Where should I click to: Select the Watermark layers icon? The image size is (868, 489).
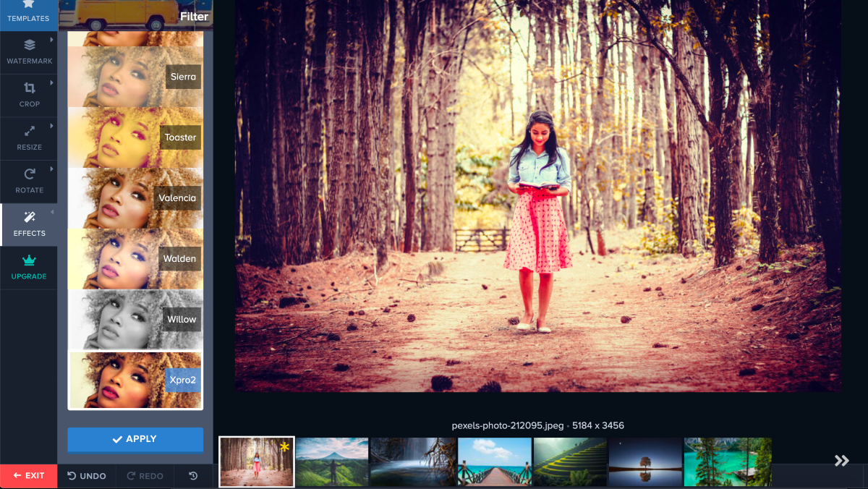coord(29,46)
